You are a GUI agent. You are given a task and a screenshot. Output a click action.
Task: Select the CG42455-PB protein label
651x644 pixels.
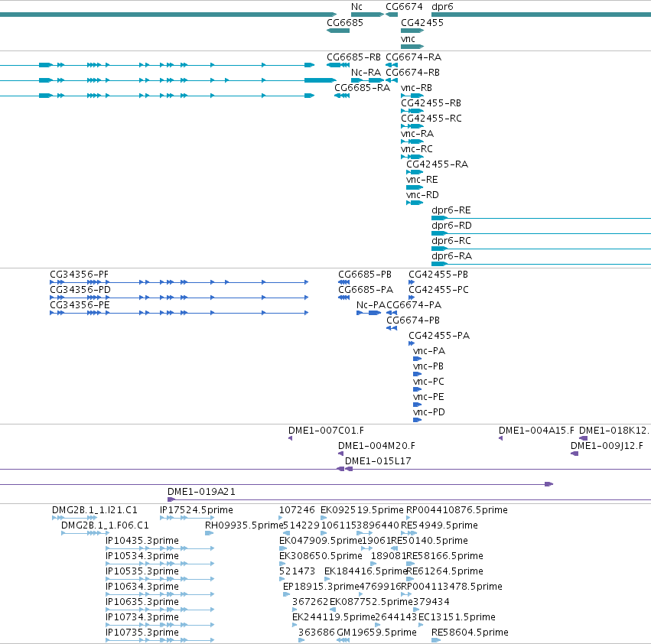438,275
